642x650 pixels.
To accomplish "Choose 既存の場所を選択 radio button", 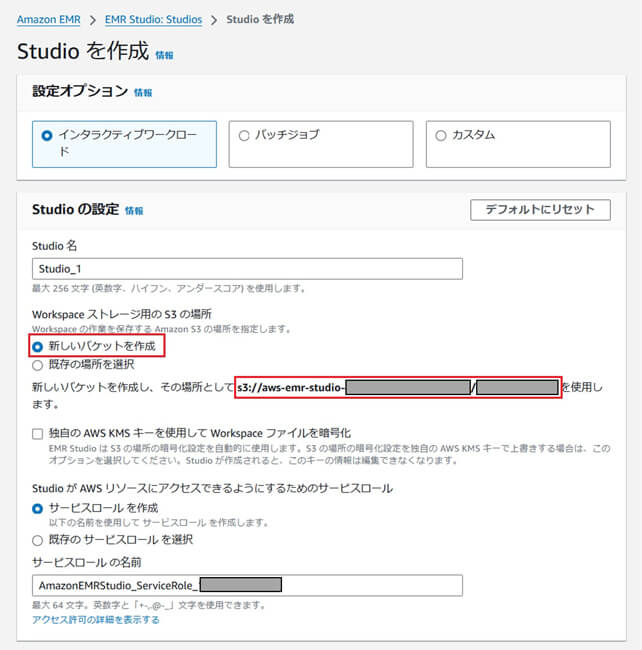I will [x=38, y=365].
